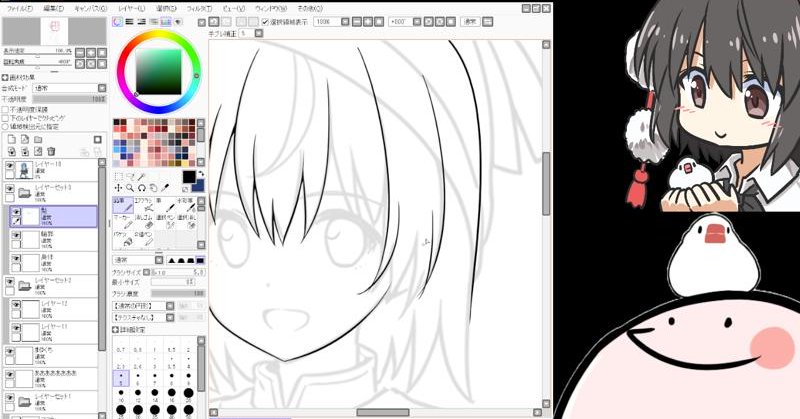Select the Marker (マーカー) tool
Viewport: 800px width, 419px height.
(x=122, y=221)
